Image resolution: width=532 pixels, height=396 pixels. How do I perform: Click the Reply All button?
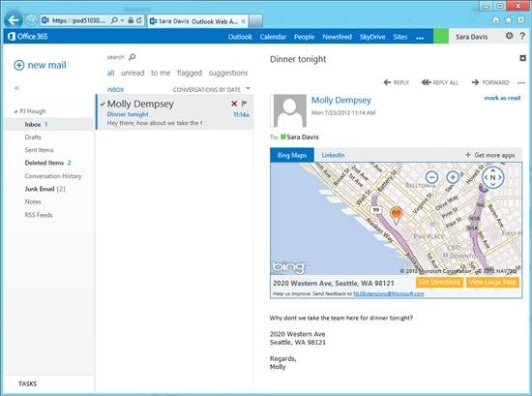440,82
